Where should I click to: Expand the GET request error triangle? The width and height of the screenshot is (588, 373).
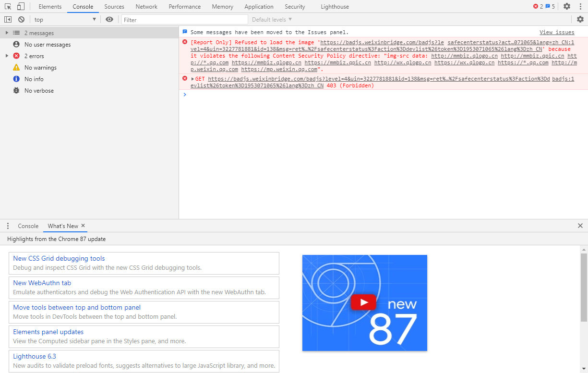pyautogui.click(x=192, y=79)
